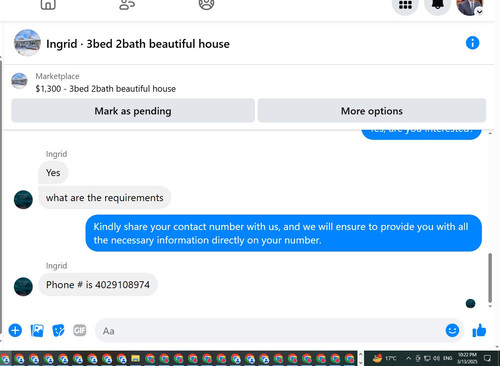
Task: Click the chat scrollbar down arrow
Action: click(490, 306)
